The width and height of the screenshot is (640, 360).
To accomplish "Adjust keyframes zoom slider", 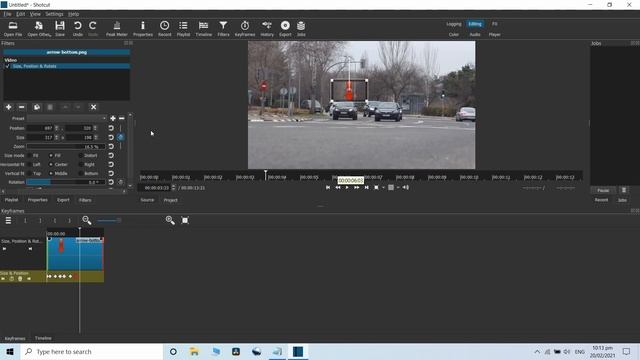I will pos(109,220).
